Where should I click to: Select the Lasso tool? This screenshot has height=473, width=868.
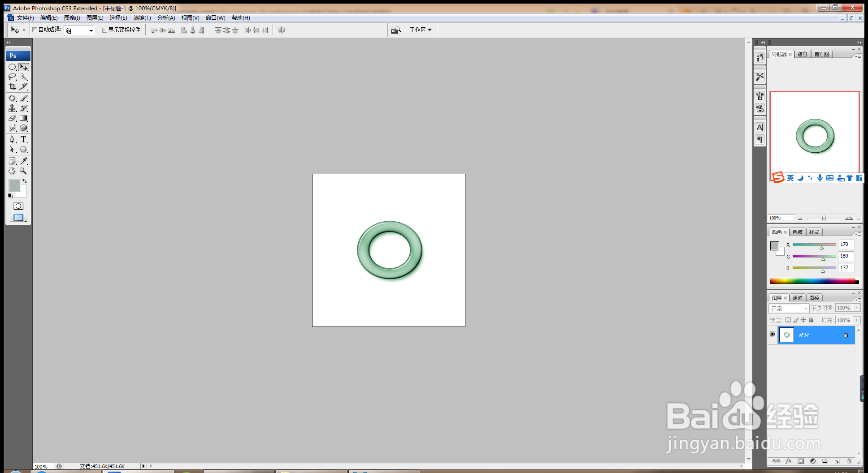coord(13,77)
